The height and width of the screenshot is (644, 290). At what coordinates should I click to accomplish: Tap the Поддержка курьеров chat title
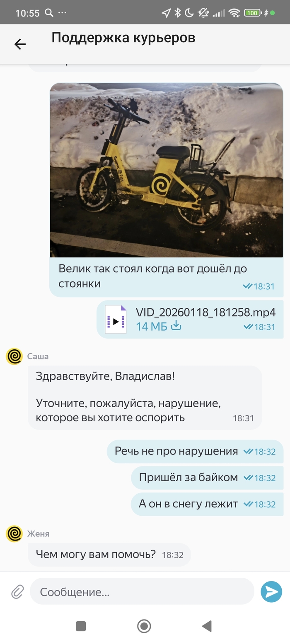[123, 38]
